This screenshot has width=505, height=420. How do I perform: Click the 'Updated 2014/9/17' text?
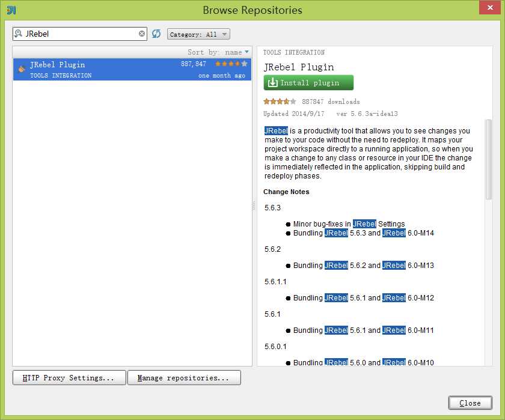(294, 114)
